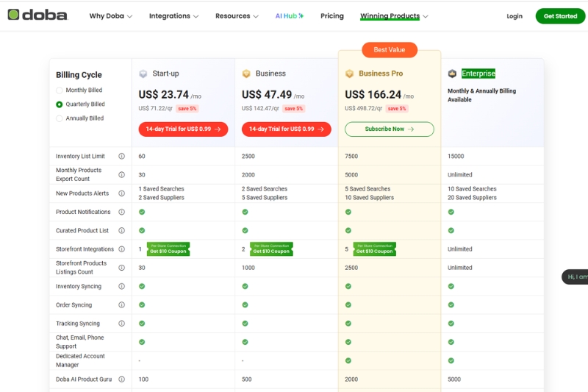Viewport: 588px width, 392px height.
Task: Click Business Pro Dedicated Account Manager checkmark
Action: click(x=348, y=360)
